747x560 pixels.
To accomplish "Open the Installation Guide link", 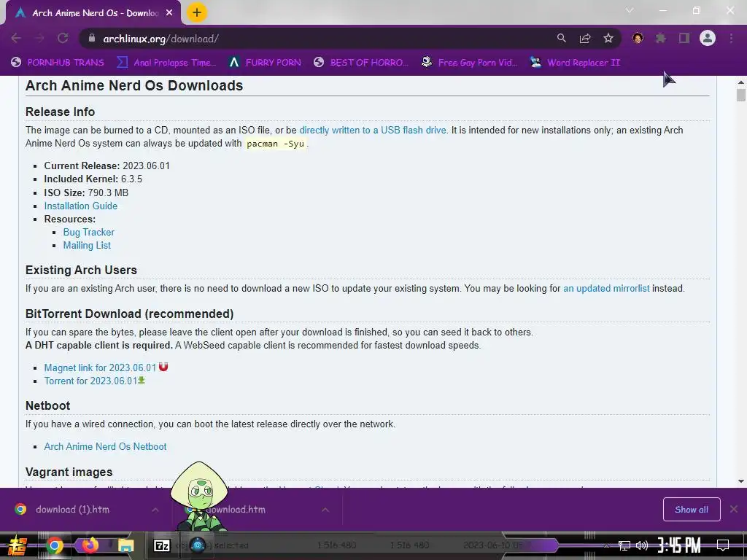I will [x=80, y=206].
